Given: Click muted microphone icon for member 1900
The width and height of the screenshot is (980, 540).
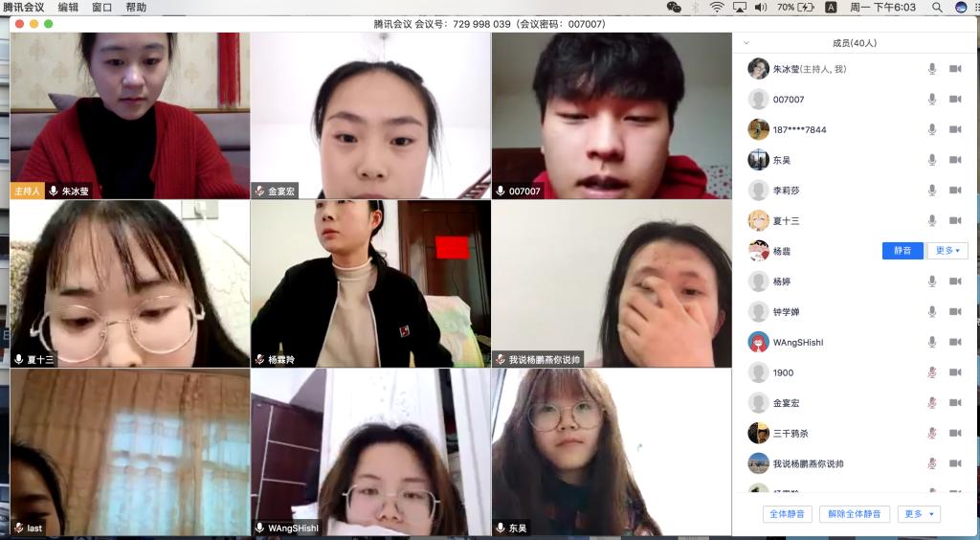Looking at the screenshot, I should (932, 372).
